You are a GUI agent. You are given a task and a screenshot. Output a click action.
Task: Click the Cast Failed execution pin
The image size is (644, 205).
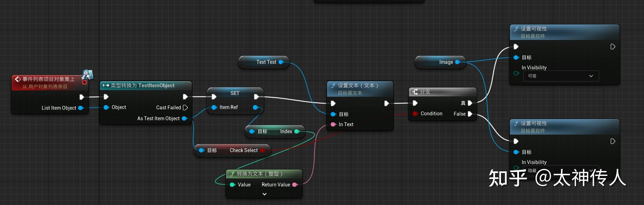[x=185, y=108]
